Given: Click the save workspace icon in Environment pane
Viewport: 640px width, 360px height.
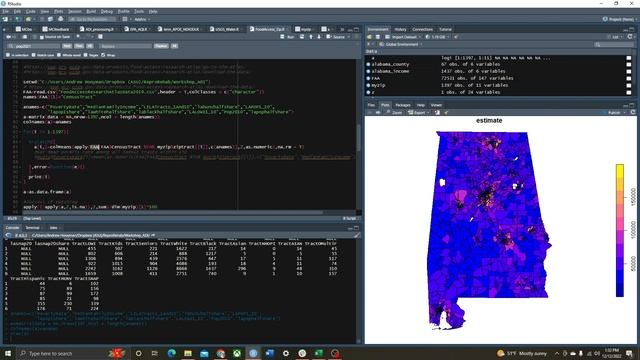Looking at the screenshot, I should pos(378,37).
